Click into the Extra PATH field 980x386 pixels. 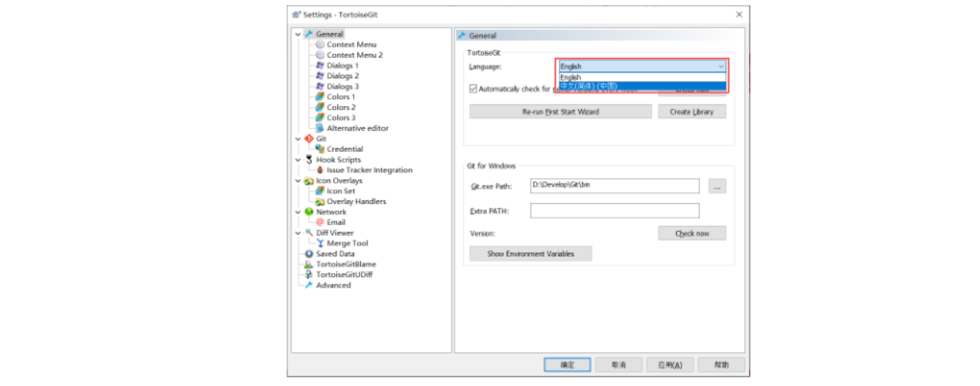tap(615, 210)
